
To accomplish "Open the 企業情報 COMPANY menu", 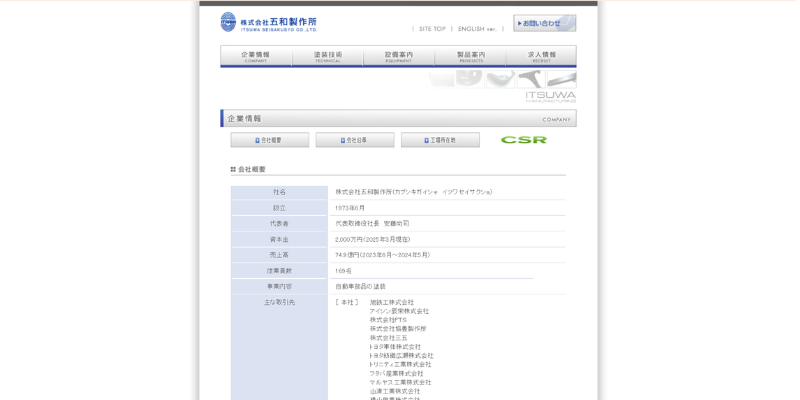I will pos(256,56).
